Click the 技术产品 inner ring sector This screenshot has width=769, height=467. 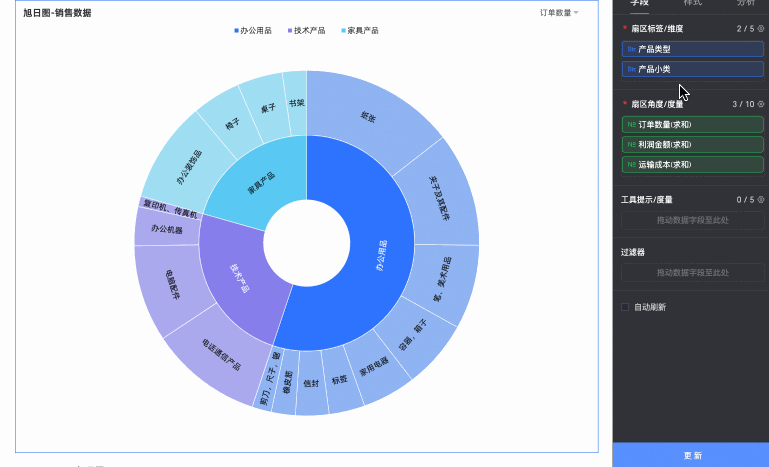point(239,279)
